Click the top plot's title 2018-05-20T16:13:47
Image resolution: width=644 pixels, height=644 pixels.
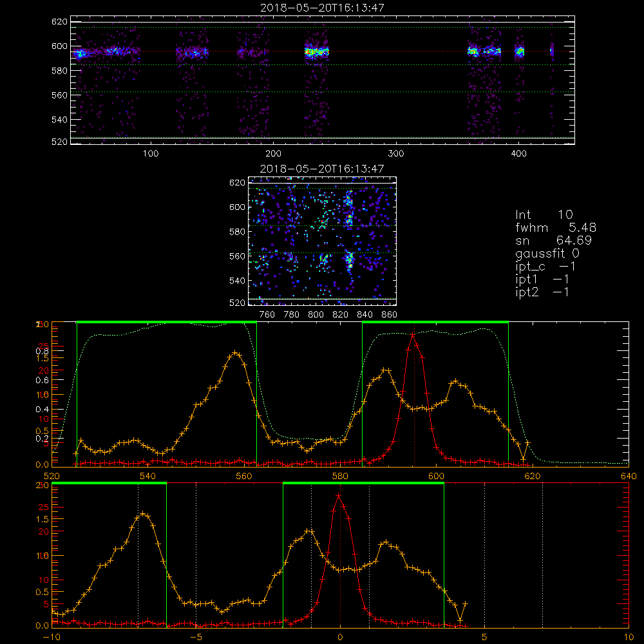pos(322,7)
